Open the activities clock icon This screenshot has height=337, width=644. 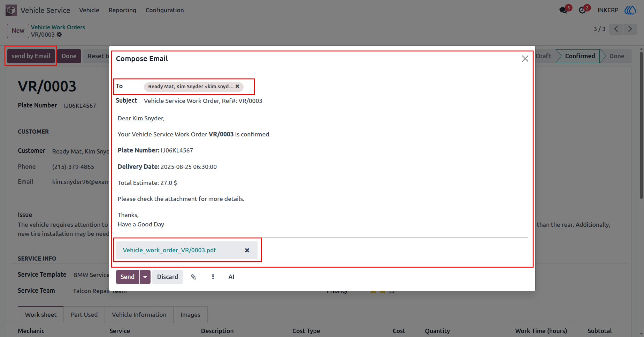(x=582, y=10)
